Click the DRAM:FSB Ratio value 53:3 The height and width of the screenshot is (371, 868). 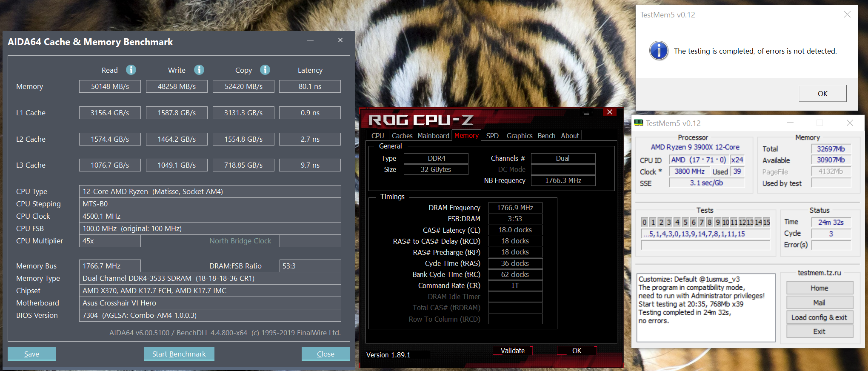pyautogui.click(x=310, y=266)
